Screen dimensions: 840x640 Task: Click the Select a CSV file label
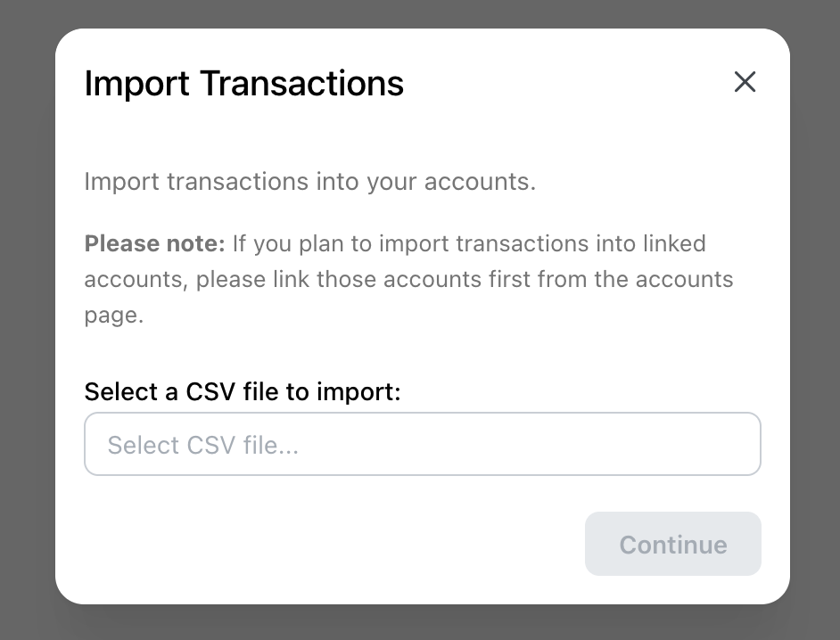click(243, 391)
